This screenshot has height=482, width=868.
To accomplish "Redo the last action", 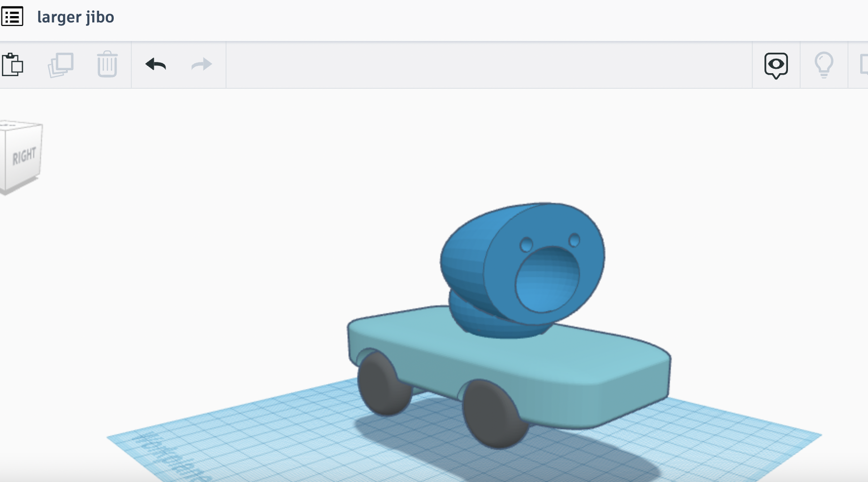I will click(201, 64).
